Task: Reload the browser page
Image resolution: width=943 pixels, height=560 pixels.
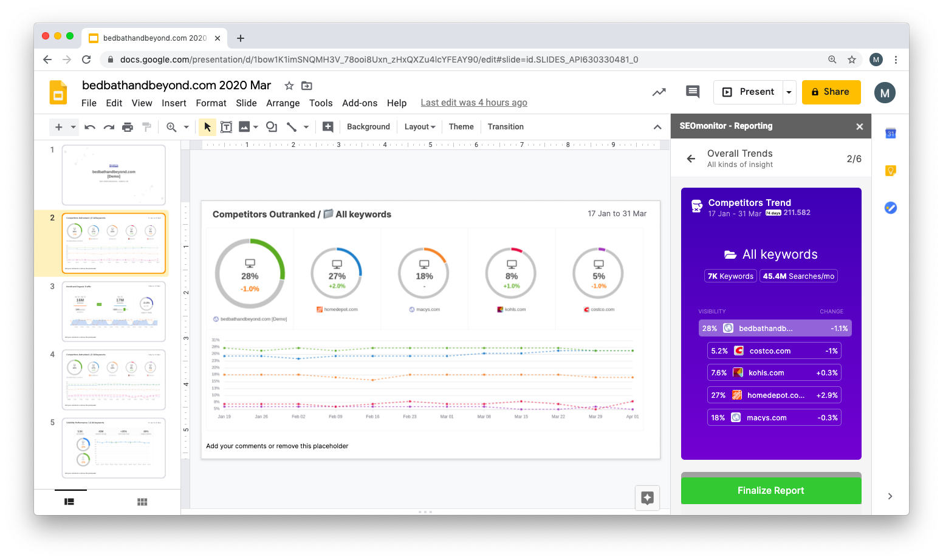Action: [x=86, y=60]
